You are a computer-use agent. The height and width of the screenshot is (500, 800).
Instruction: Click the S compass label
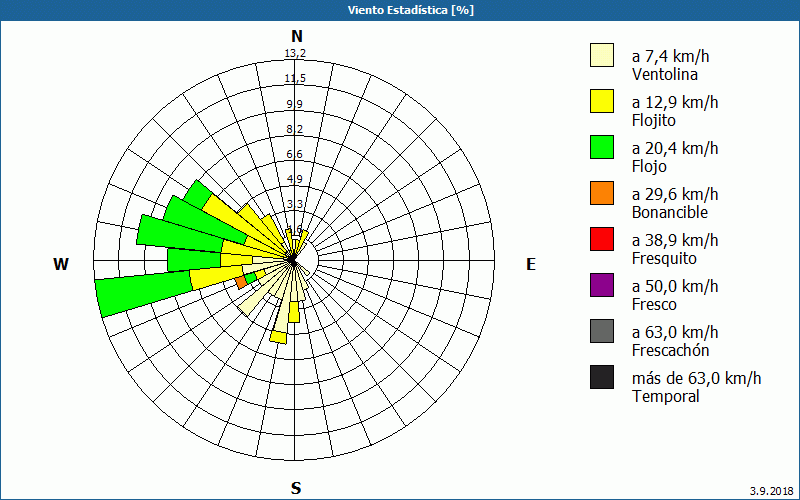tap(296, 488)
